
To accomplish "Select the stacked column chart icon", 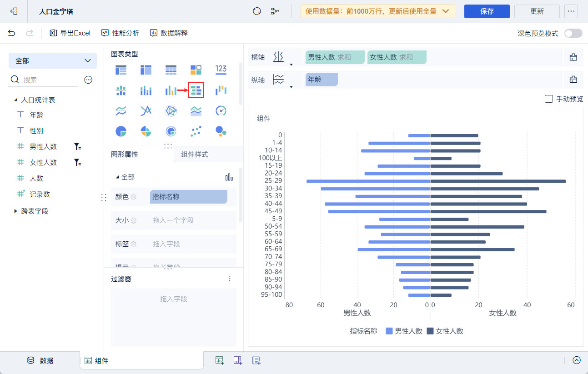I will click(146, 90).
